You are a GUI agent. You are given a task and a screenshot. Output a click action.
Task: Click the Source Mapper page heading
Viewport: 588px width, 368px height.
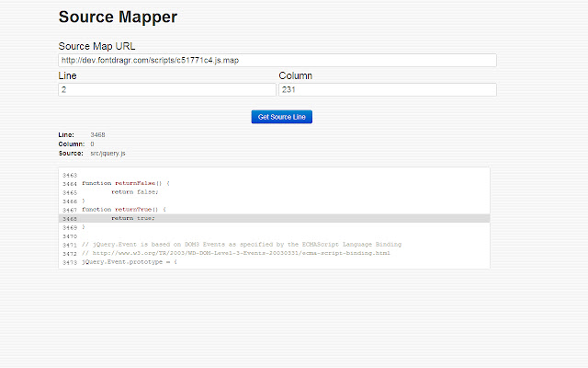coord(118,17)
